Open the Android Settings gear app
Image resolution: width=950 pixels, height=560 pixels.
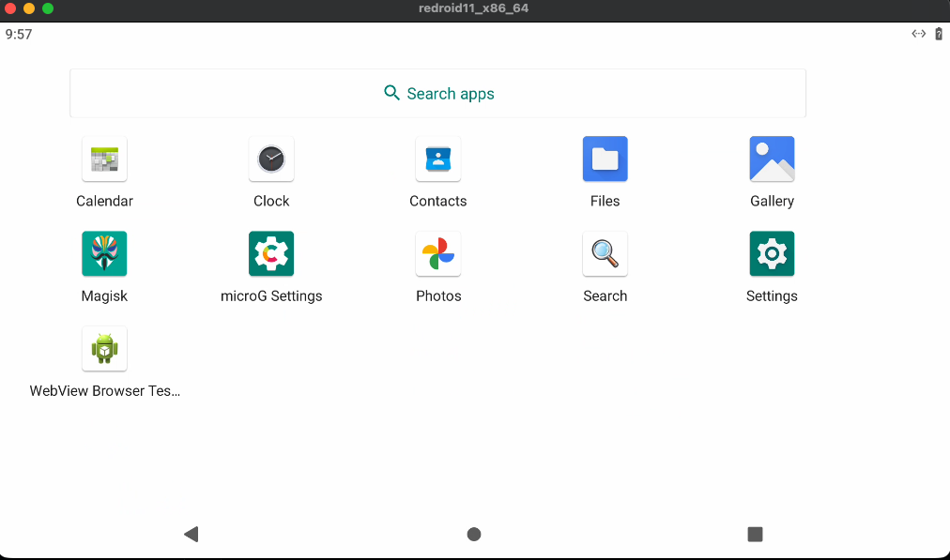click(772, 254)
